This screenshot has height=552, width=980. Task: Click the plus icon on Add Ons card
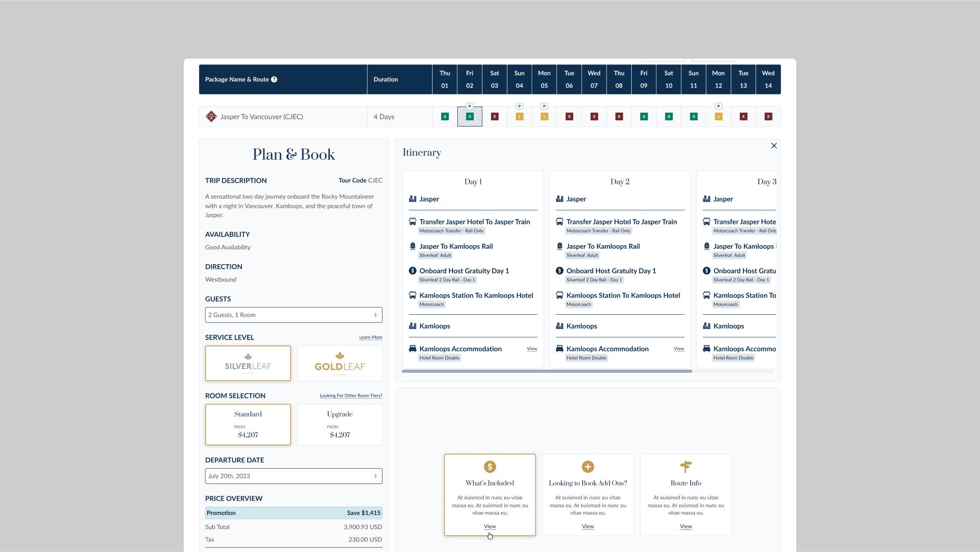tap(588, 467)
